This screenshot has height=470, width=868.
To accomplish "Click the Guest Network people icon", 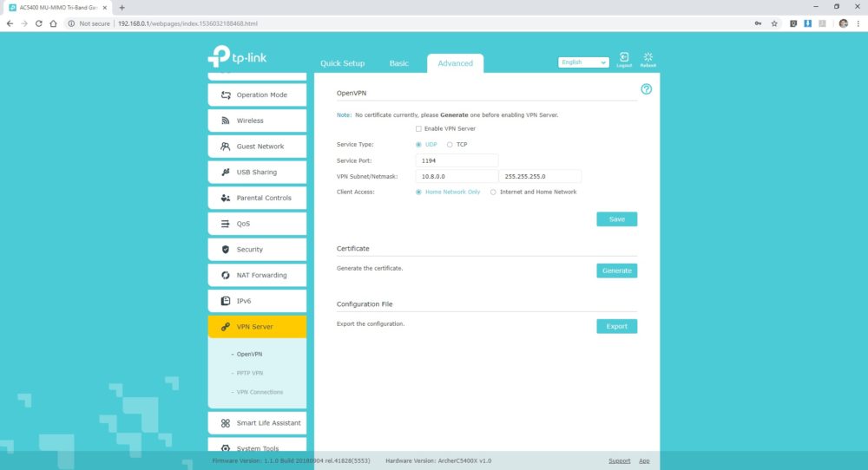I will (226, 147).
